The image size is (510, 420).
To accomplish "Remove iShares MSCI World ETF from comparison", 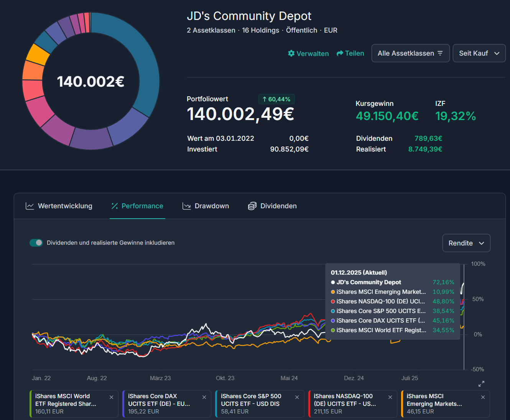I will [x=112, y=397].
